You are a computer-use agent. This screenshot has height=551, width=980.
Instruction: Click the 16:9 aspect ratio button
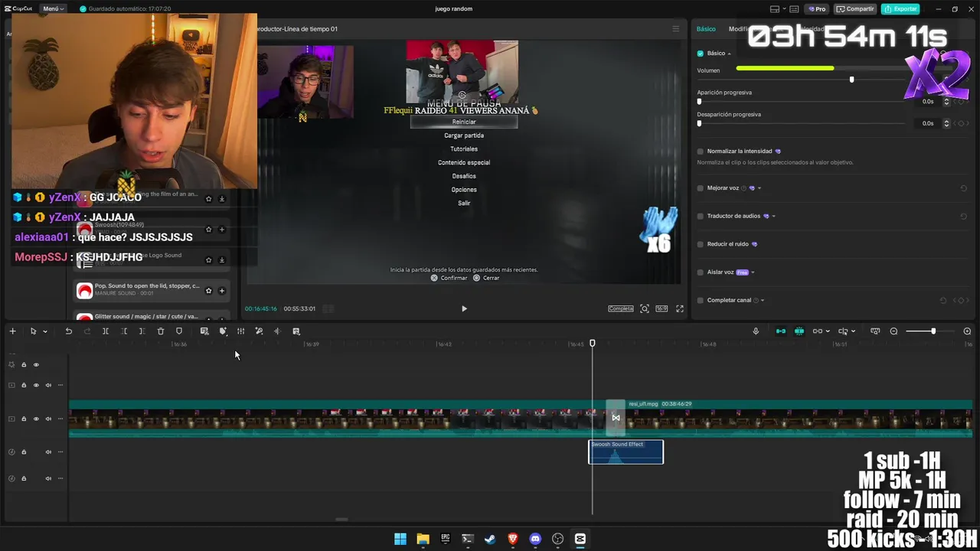661,308
